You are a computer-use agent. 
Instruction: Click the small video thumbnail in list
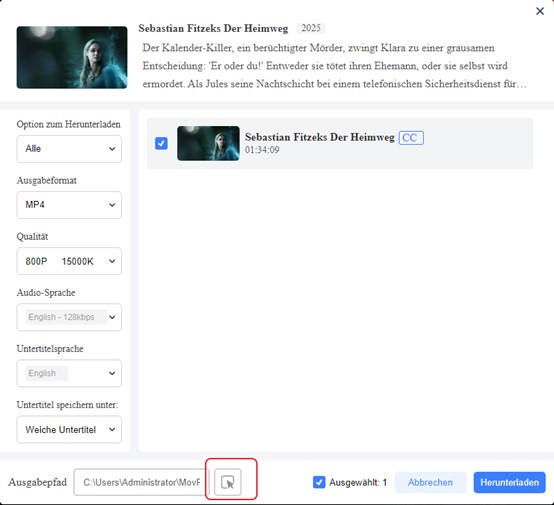[x=208, y=143]
